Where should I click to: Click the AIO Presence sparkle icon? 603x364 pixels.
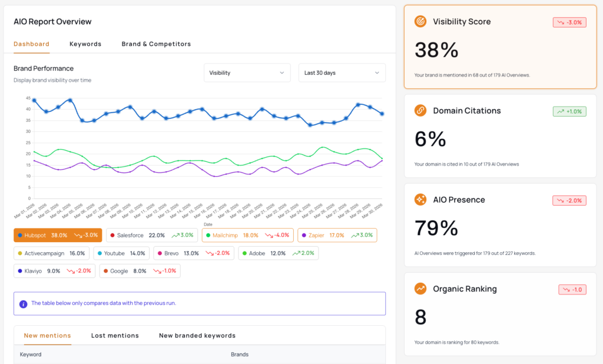tap(420, 200)
